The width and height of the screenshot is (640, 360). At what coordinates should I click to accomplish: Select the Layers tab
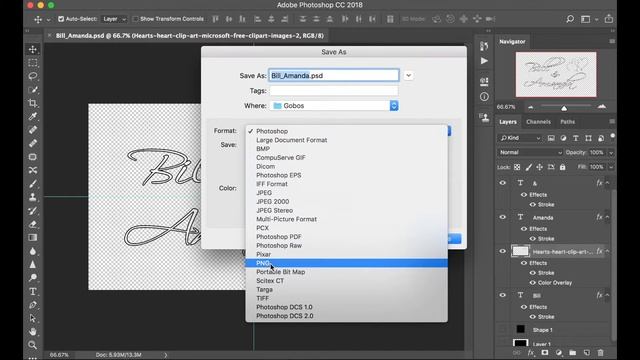pyautogui.click(x=508, y=122)
